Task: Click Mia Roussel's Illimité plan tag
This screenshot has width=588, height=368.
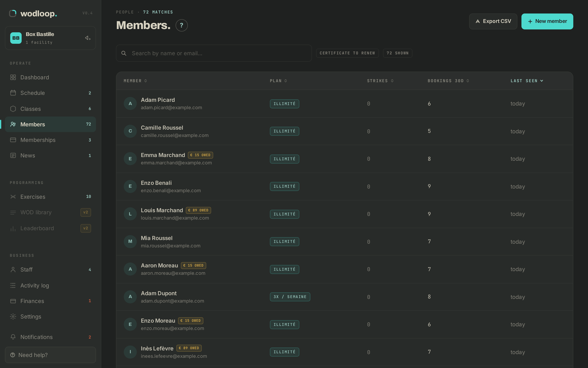Action: [x=285, y=242]
